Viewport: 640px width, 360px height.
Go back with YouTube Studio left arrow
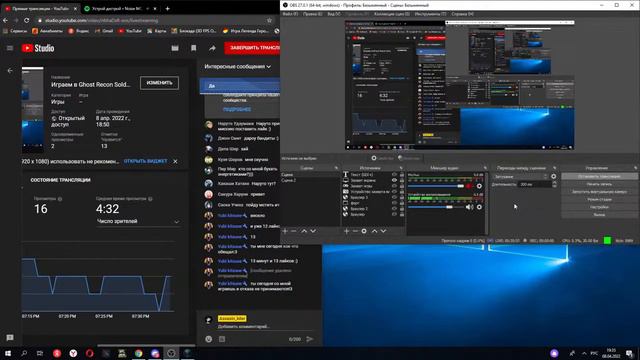point(10,71)
